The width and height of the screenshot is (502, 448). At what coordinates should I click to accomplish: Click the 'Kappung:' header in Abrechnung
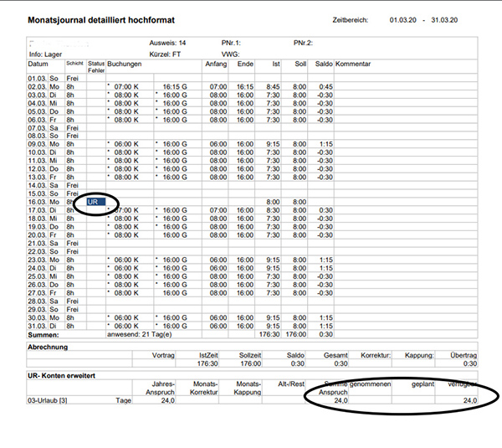(x=419, y=355)
